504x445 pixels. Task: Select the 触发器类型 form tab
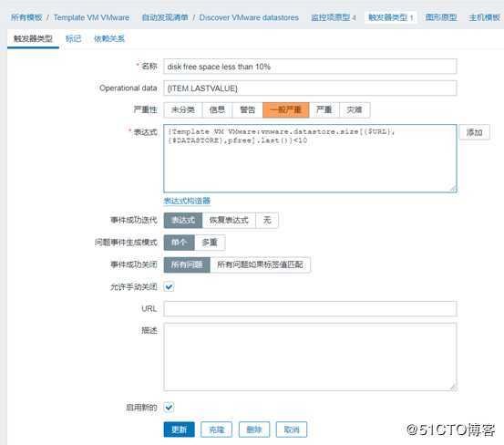(x=33, y=39)
